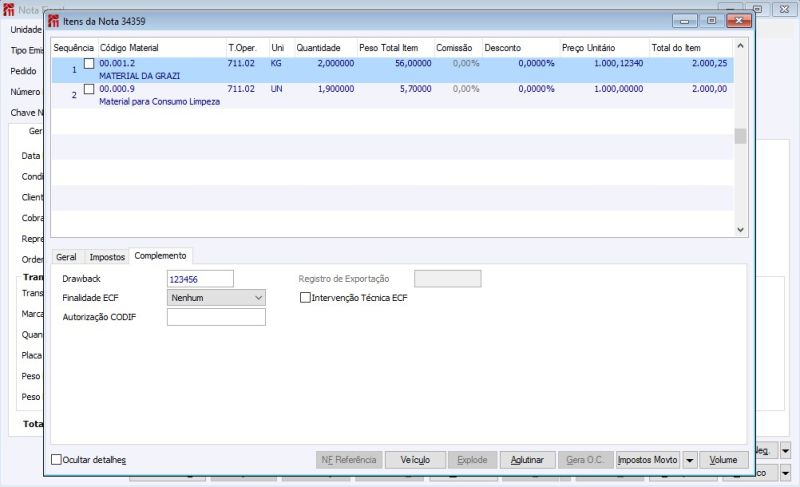Minimize the Itens da Nota window
800x487 pixels.
685,21
